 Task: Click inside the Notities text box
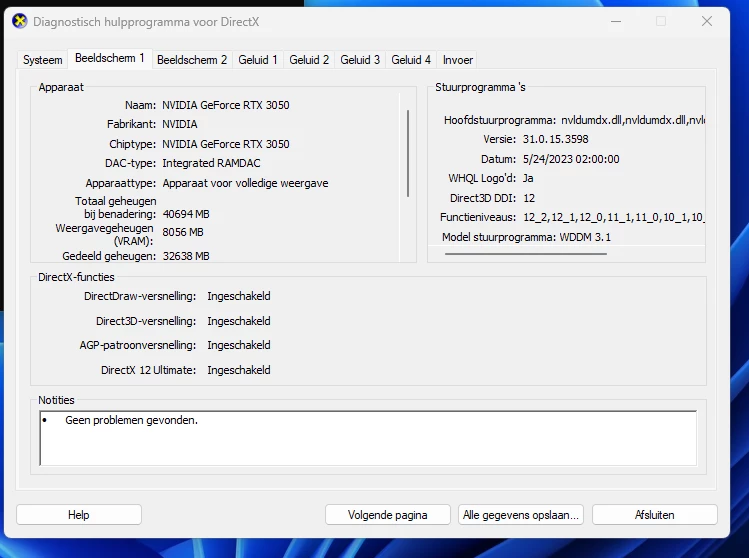(368, 438)
